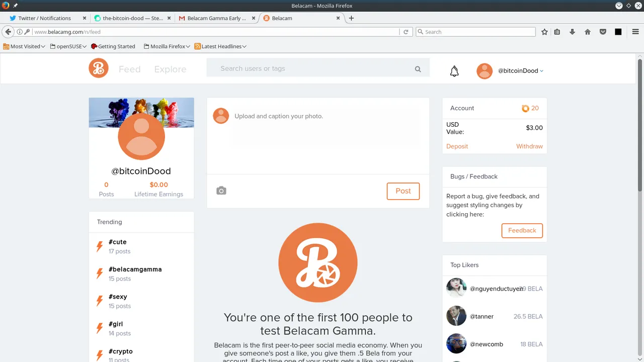Close the Twitter / Notifications tab

pyautogui.click(x=84, y=18)
